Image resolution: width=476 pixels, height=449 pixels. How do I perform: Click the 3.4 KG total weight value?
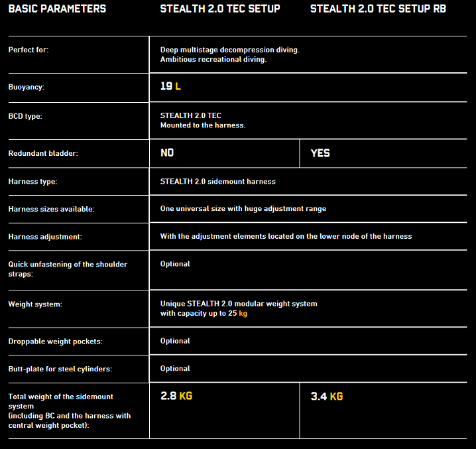[x=327, y=397]
